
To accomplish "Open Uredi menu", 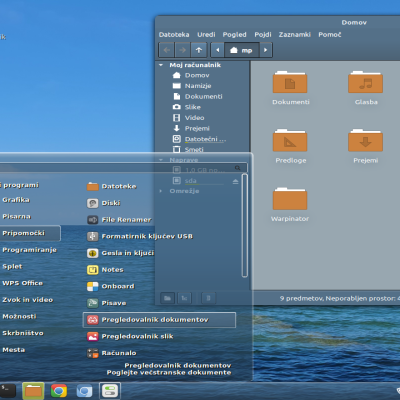I will click(x=206, y=35).
